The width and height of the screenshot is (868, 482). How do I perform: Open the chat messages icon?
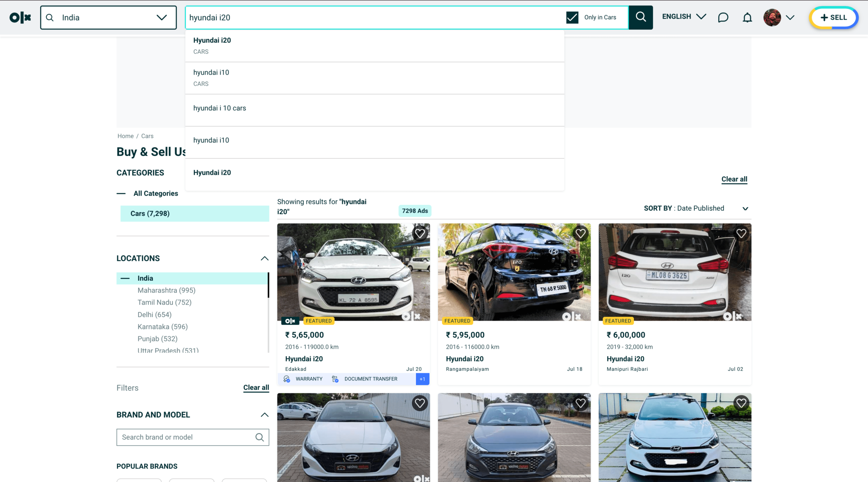[723, 17]
